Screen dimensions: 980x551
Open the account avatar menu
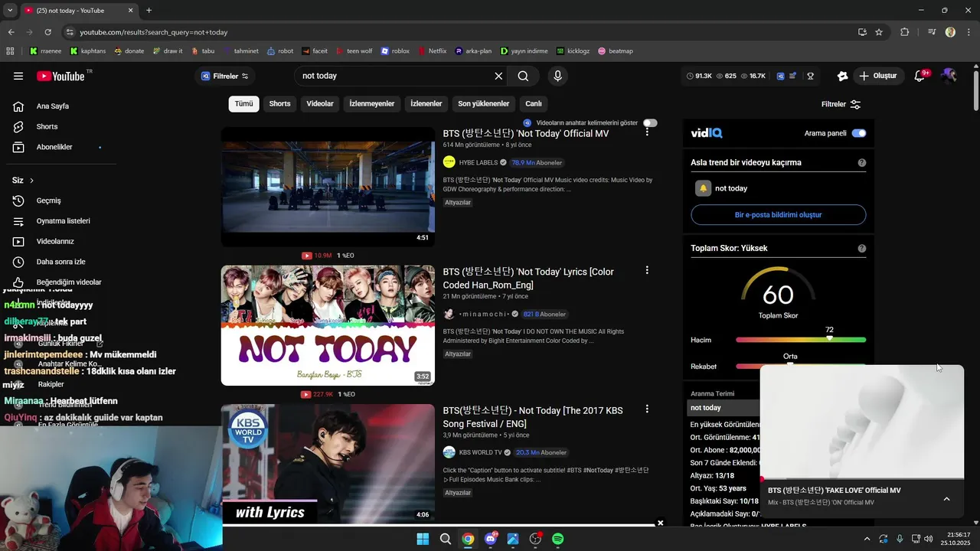[949, 76]
